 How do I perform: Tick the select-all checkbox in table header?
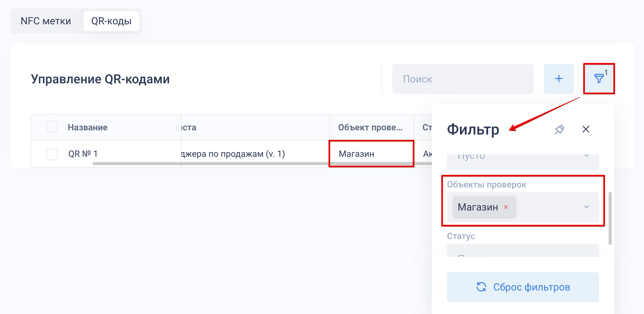tap(52, 126)
